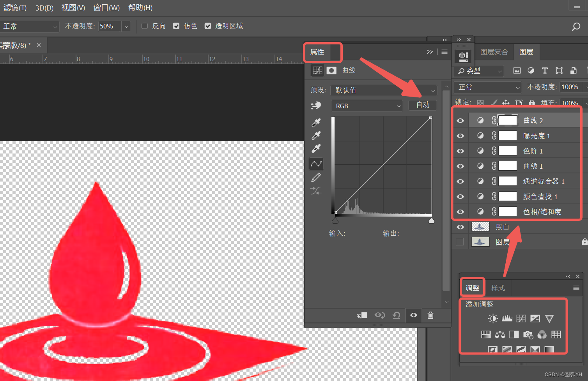The height and width of the screenshot is (381, 588).
Task: Create a Color Balance adjustment
Action: (500, 334)
